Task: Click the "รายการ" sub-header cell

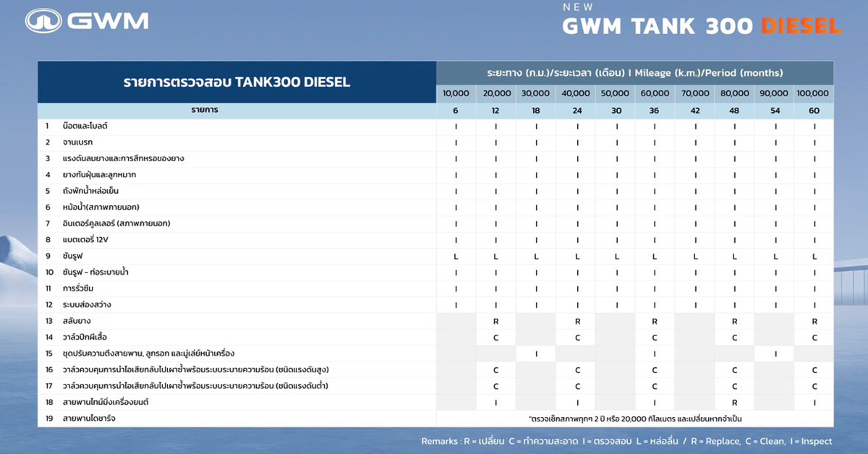Action: click(237, 111)
